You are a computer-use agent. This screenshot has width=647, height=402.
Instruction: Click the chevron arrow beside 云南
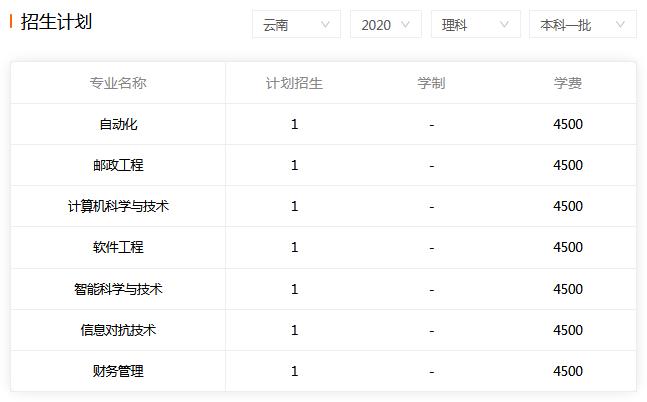325,25
